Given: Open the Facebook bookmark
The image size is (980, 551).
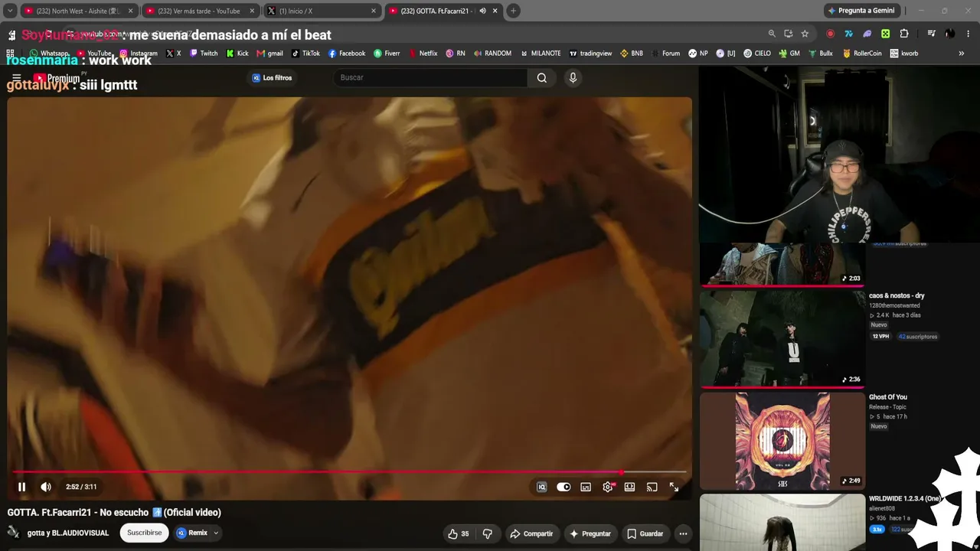Looking at the screenshot, I should (x=347, y=54).
